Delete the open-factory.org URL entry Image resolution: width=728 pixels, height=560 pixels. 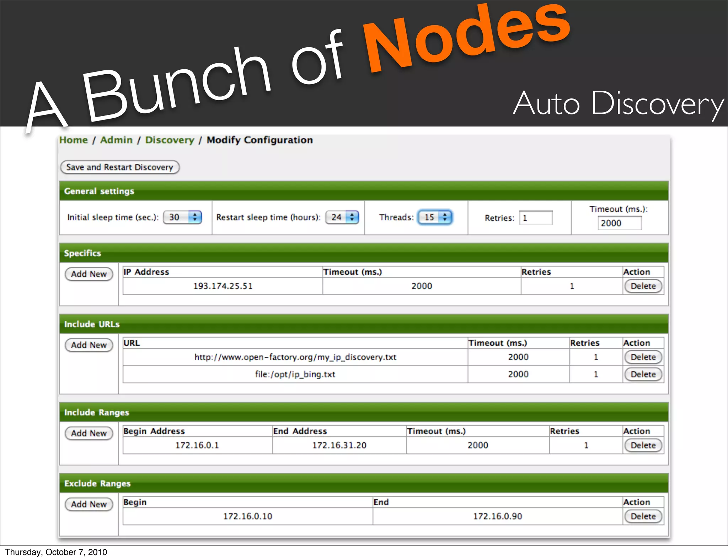tap(643, 357)
